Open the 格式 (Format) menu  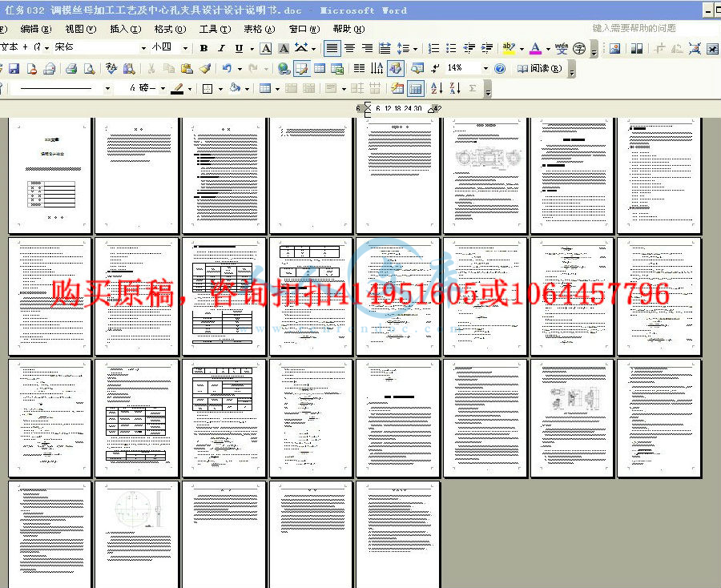click(170, 29)
